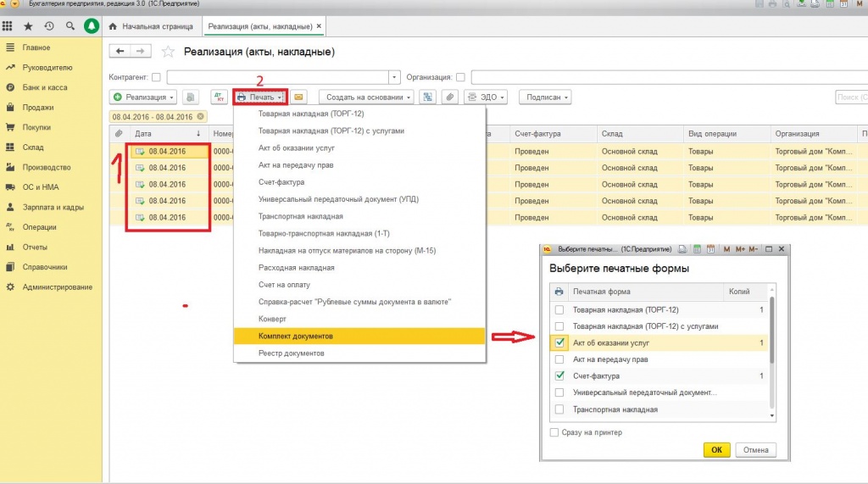Open the notifications bell icon
Image resolution: width=868 pixels, height=484 pixels.
(92, 26)
